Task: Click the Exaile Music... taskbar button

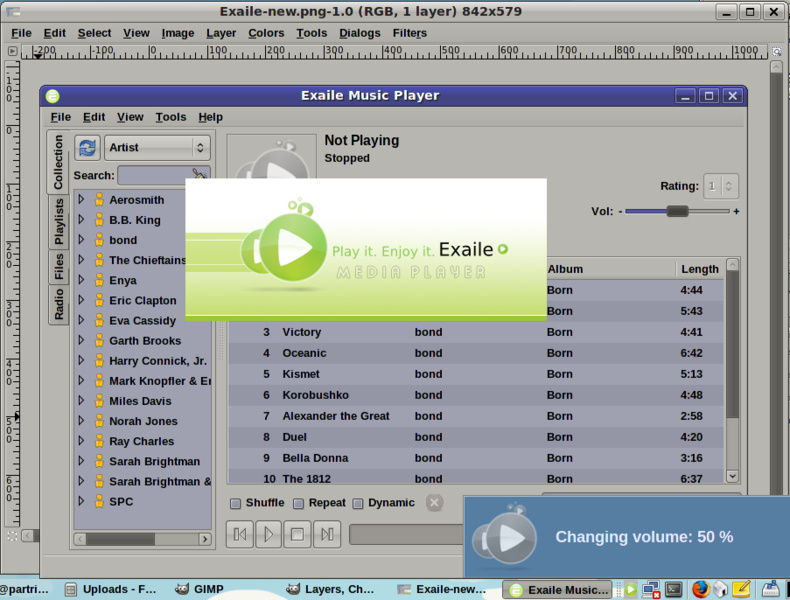Action: pos(558,589)
